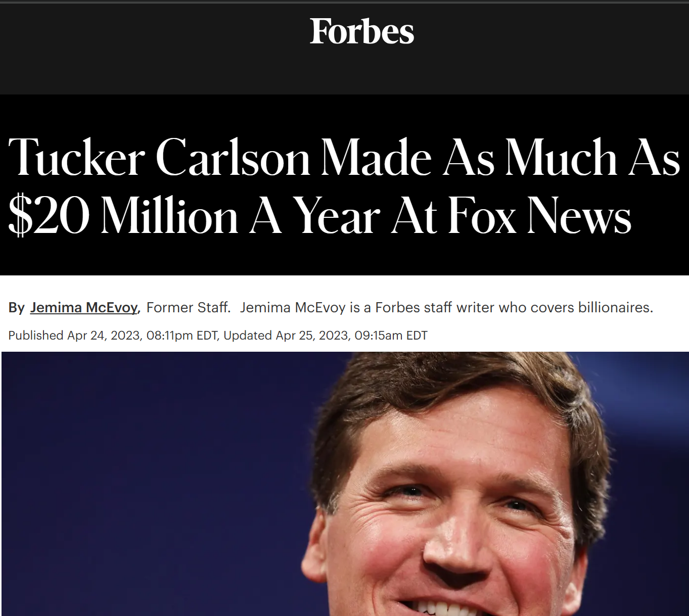Click the word "billionaires" in author bio
The width and height of the screenshot is (689, 616).
(x=614, y=307)
